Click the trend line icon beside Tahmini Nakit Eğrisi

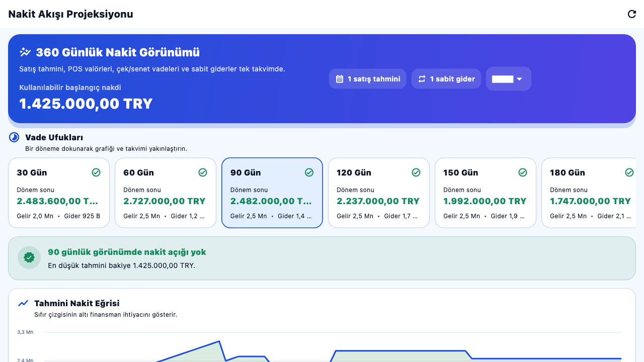(23, 303)
